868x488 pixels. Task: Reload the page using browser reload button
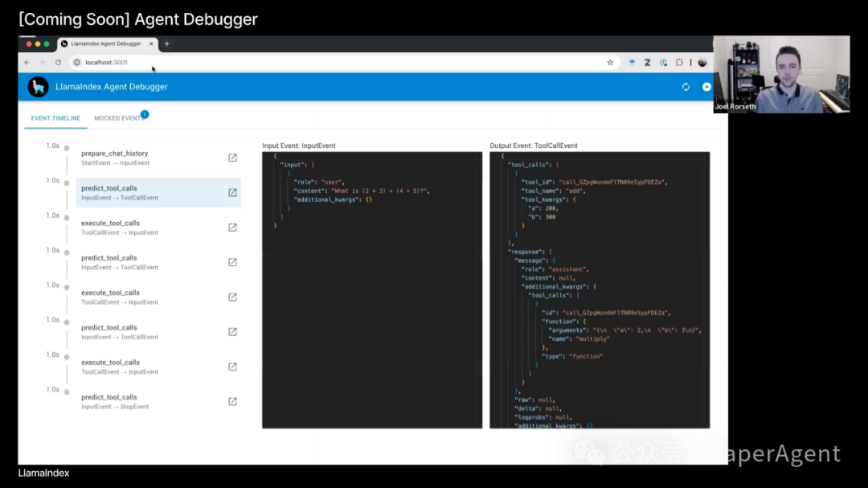58,63
